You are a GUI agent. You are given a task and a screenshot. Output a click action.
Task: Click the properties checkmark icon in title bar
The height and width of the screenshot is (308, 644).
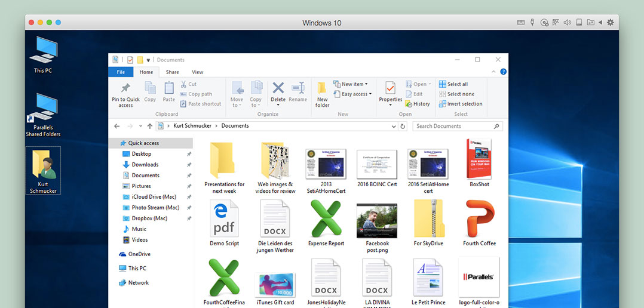[x=130, y=60]
